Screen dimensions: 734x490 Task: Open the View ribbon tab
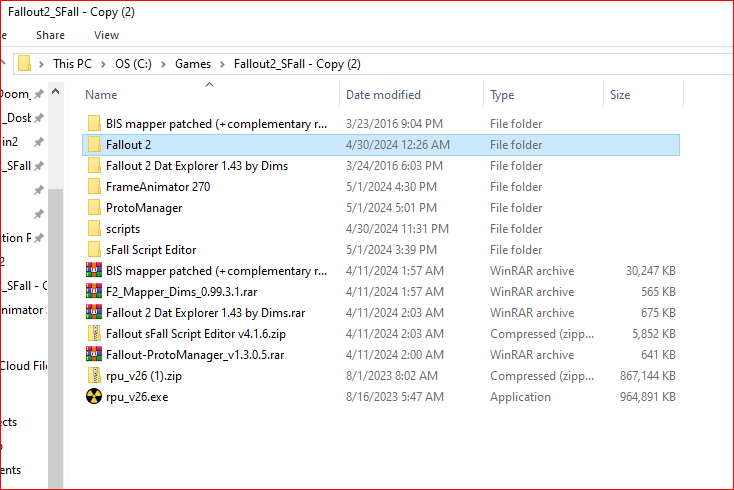point(106,35)
